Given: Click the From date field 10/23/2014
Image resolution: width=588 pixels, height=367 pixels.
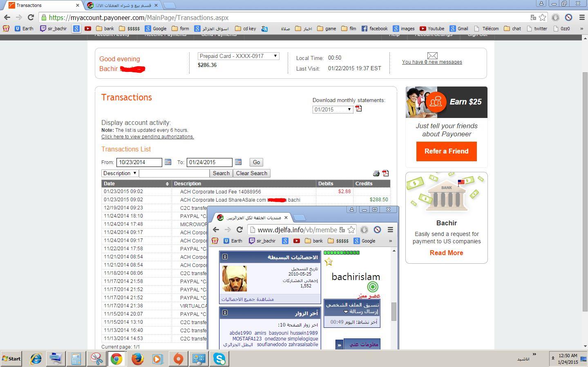Looking at the screenshot, I should point(139,162).
